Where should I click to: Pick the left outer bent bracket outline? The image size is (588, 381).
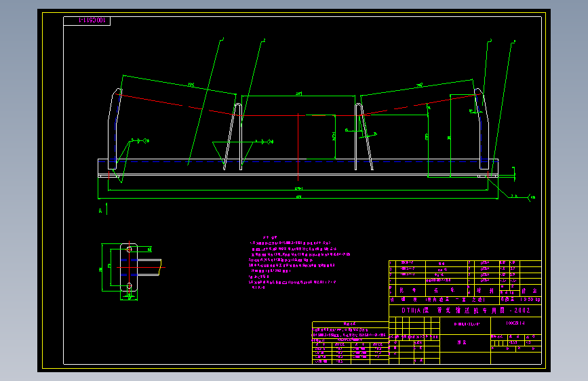(114, 129)
